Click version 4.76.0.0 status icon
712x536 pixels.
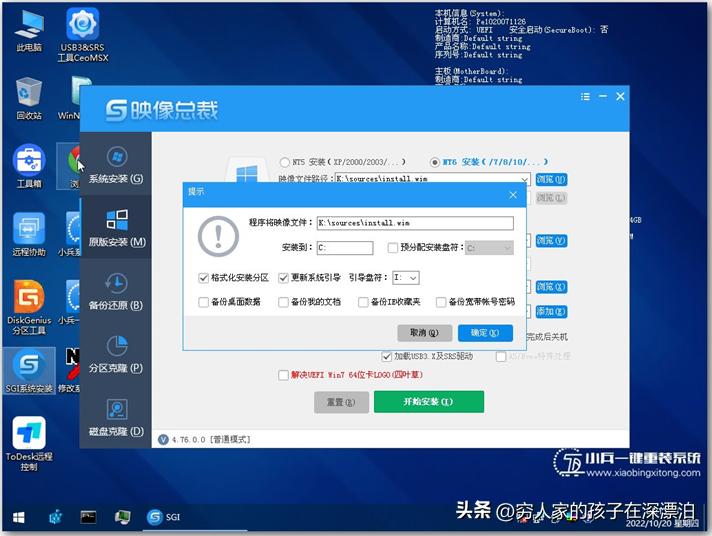pos(163,440)
